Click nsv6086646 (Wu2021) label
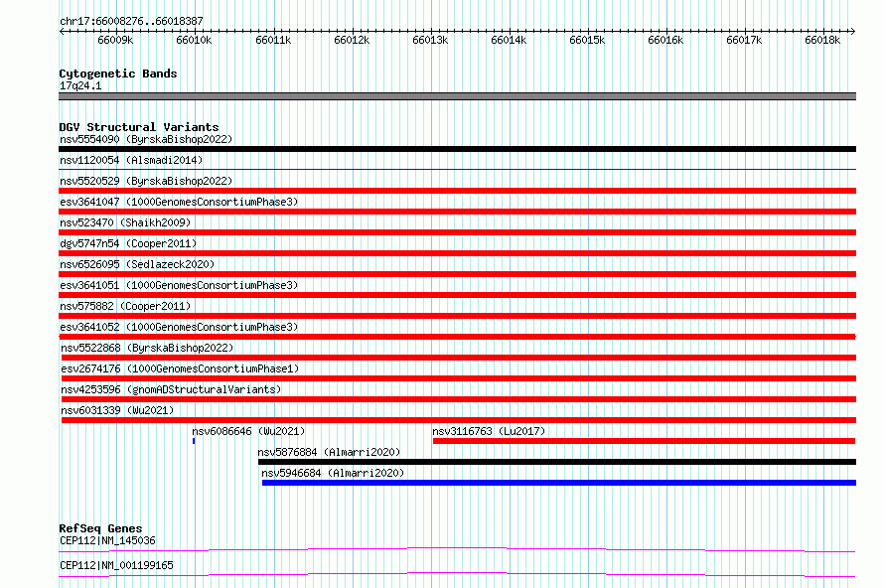The height and width of the screenshot is (588, 884). pos(248,431)
